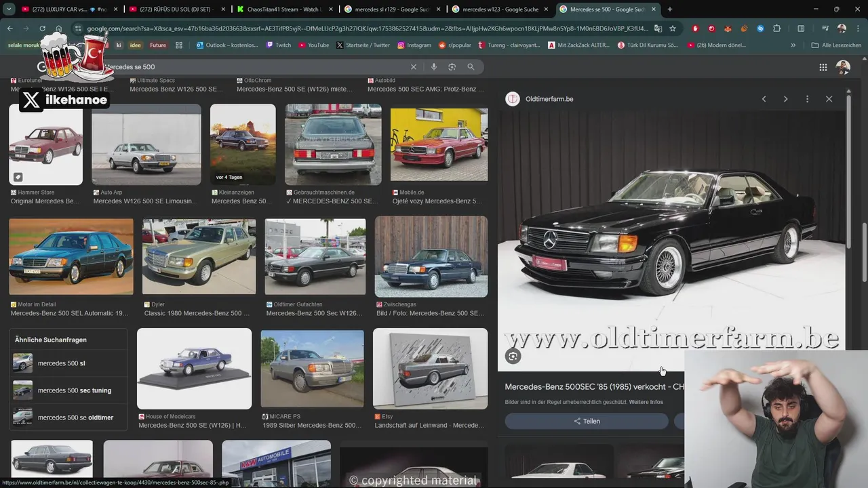868x488 pixels.
Task: Open Twitch bookmark
Action: [278, 45]
